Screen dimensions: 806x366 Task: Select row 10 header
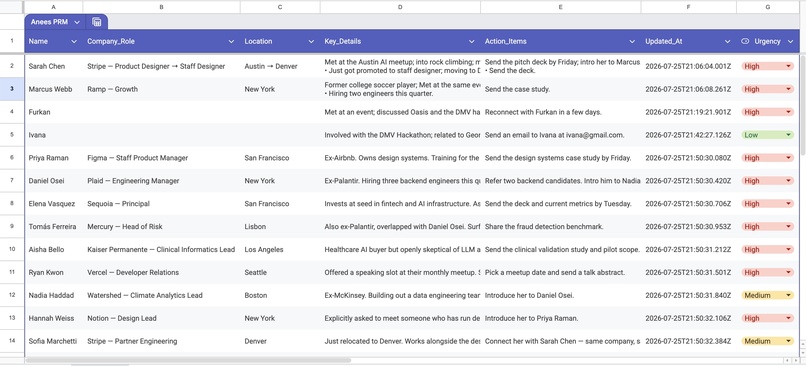[12, 249]
